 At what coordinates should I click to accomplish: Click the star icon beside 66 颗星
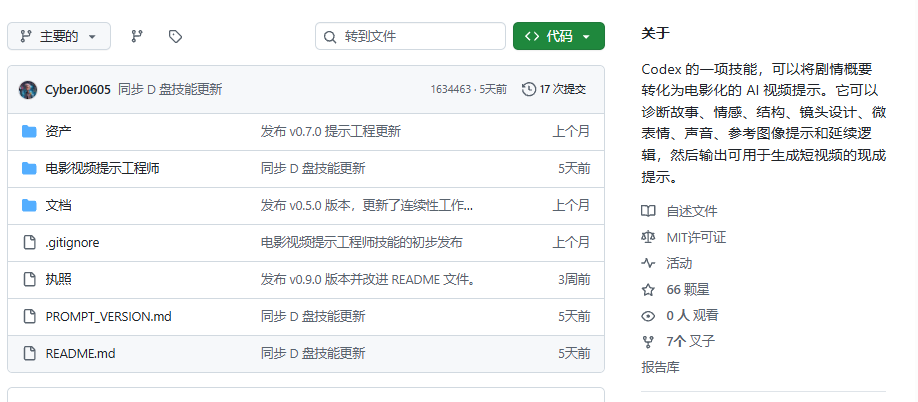pos(648,290)
